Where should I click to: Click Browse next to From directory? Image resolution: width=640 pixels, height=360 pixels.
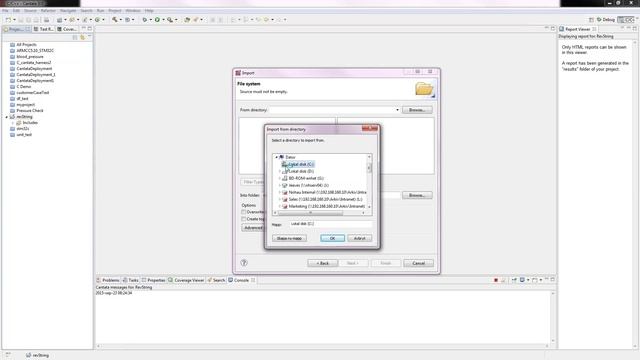pyautogui.click(x=417, y=110)
